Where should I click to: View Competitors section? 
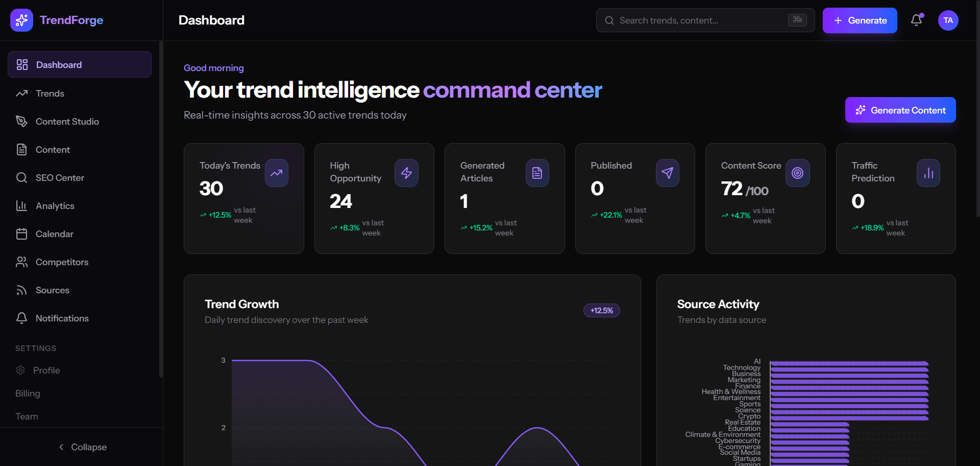(80, 262)
